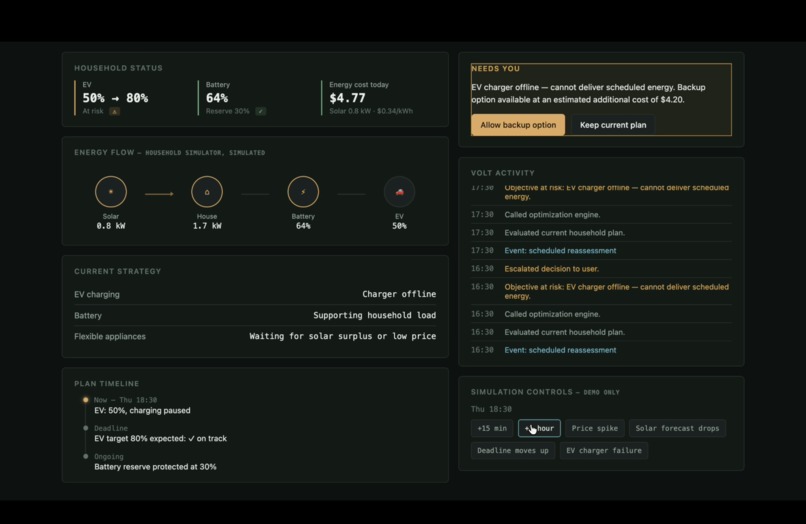Trigger the Price spike event

point(595,428)
